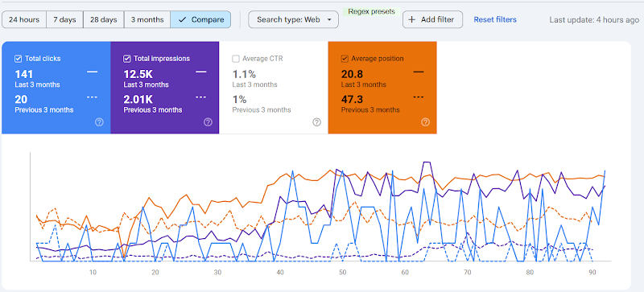Open help icon on Total clicks card
This screenshot has width=644, height=292.
[x=99, y=122]
